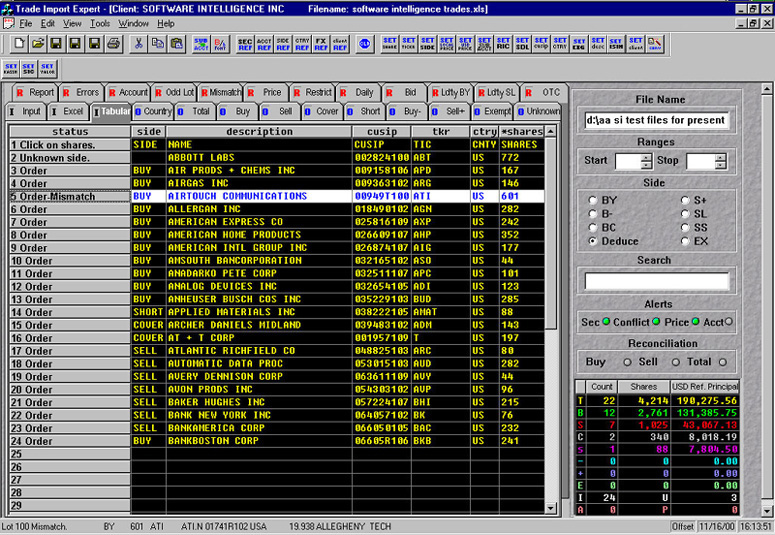Click the Paste clipboard icon
This screenshot has width=775, height=535.
point(176,44)
